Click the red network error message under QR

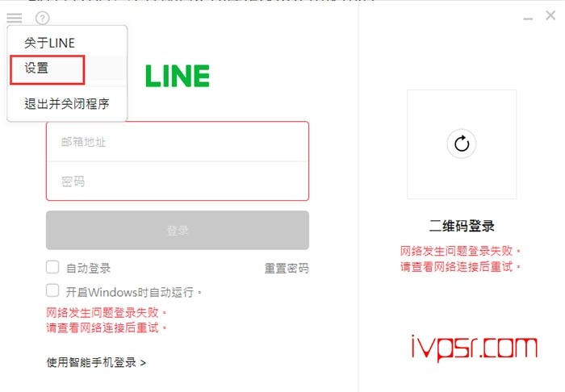point(461,258)
